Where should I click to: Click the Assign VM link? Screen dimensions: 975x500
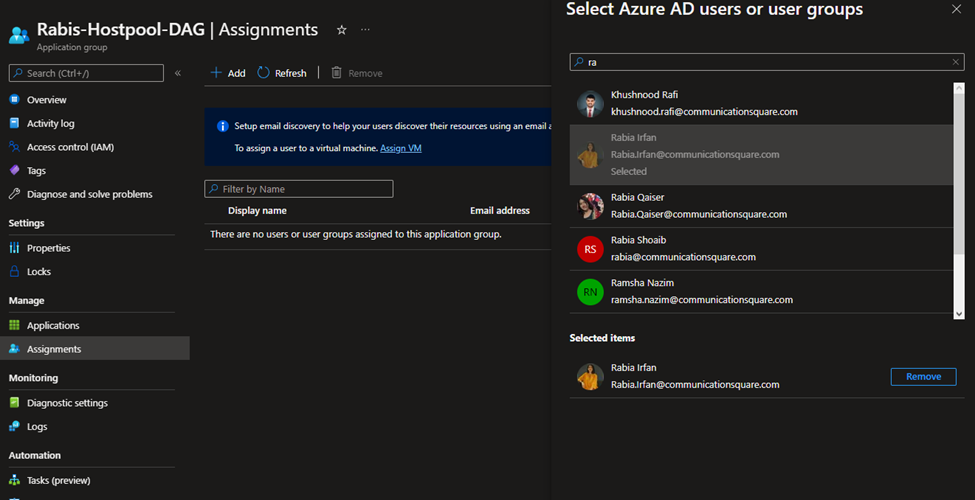(x=400, y=148)
